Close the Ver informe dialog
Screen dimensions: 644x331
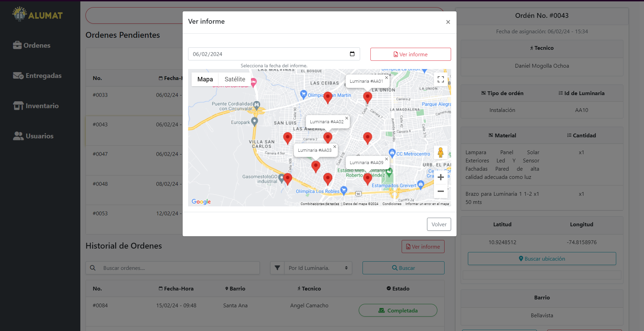(448, 22)
